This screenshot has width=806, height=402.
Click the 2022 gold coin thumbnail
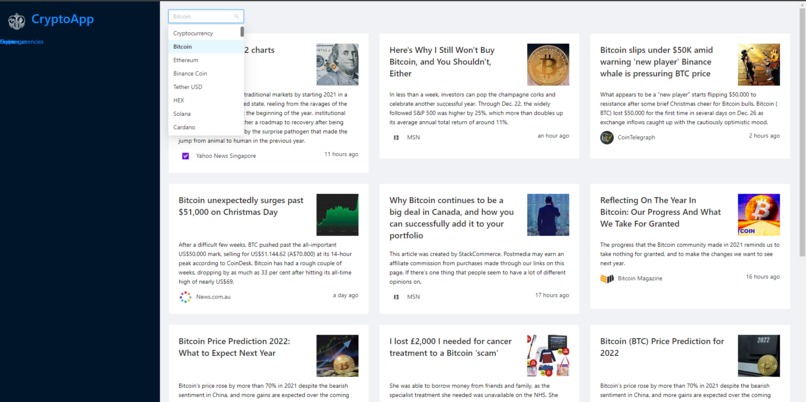click(x=759, y=356)
